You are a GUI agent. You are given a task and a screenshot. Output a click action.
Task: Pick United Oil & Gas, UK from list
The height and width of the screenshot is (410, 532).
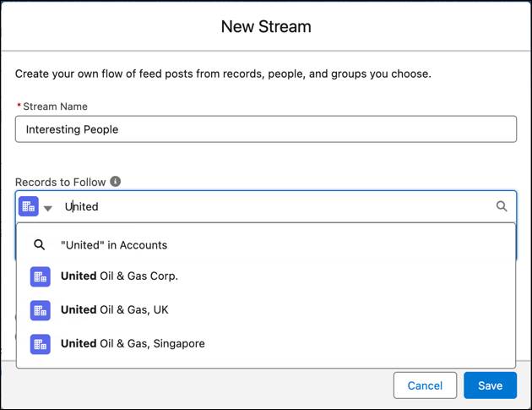click(115, 310)
